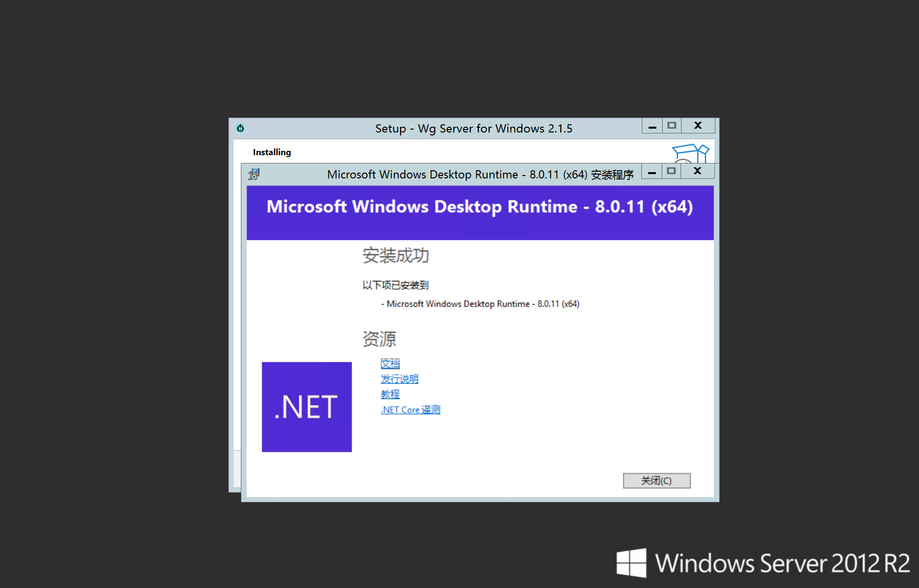Minimize the Wg Server Setup window
The width and height of the screenshot is (919, 588).
click(x=652, y=126)
